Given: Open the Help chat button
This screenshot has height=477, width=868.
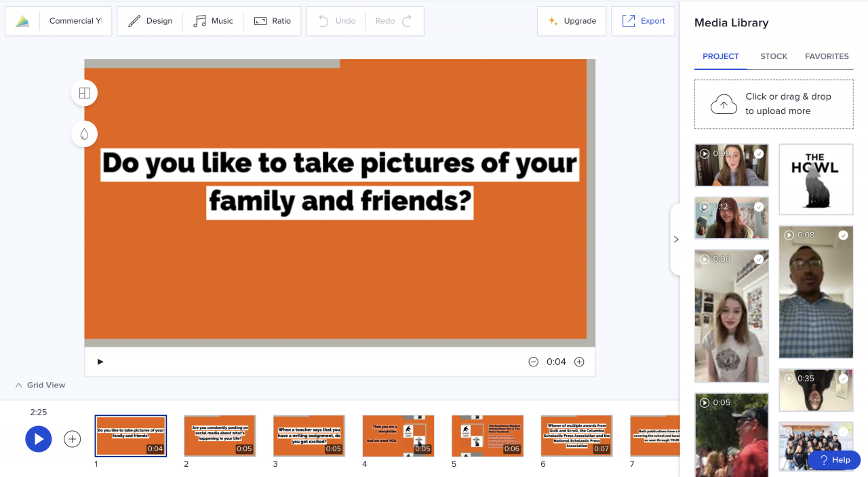Looking at the screenshot, I should coord(834,460).
